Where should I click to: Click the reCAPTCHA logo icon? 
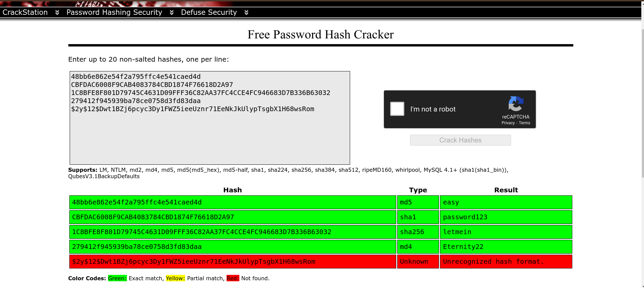click(x=516, y=104)
